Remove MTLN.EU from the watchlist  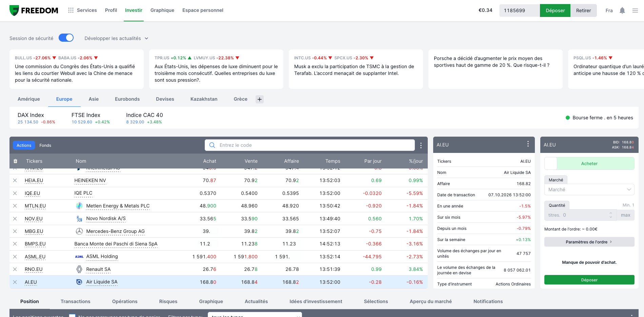click(15, 206)
